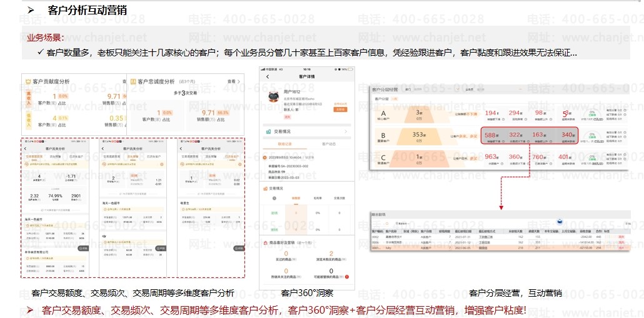The image size is (644, 318).
Task: Click the 客户名称 column header
Action: click(392, 232)
